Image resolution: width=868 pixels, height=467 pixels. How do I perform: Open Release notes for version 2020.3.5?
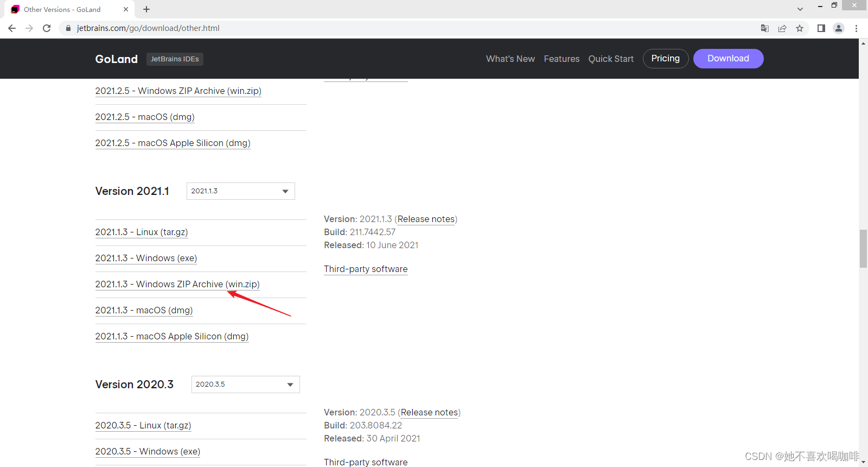pyautogui.click(x=429, y=413)
